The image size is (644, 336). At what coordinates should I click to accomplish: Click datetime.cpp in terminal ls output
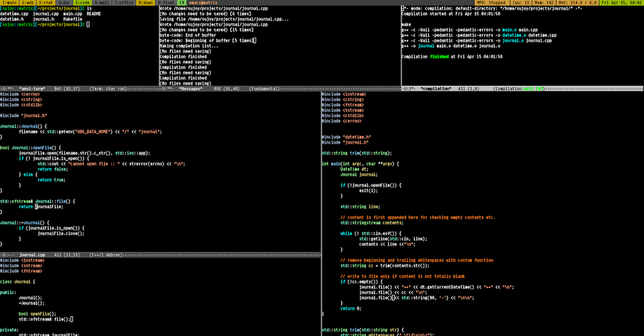click(x=14, y=14)
